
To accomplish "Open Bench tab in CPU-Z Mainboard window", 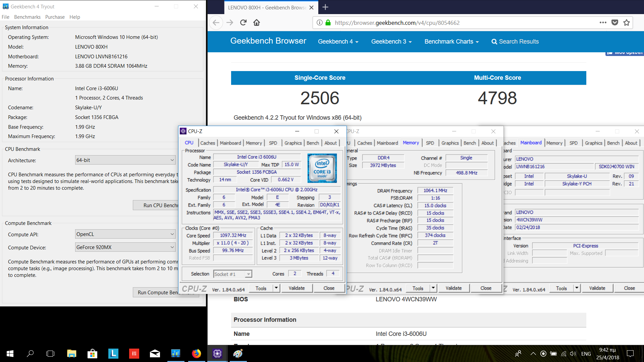I will [613, 143].
